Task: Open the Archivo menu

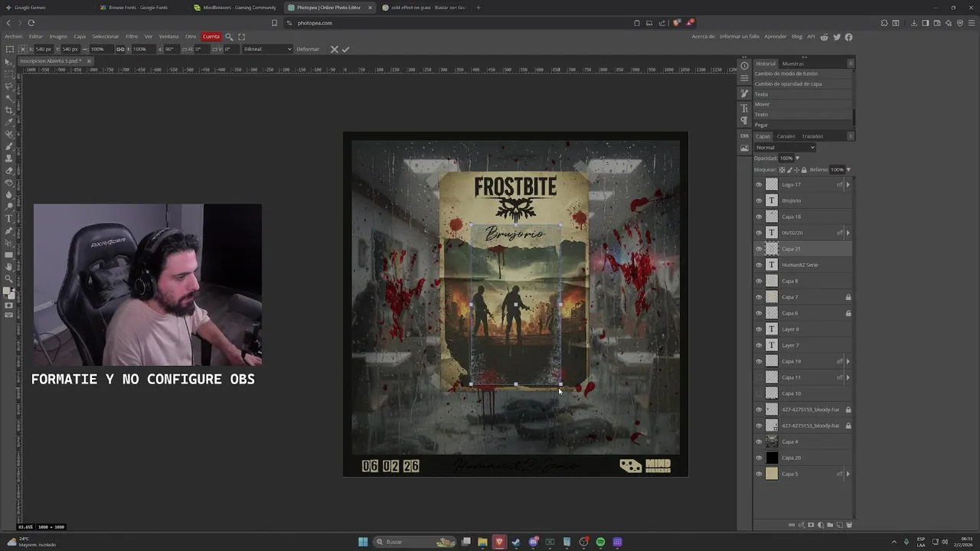Action: click(13, 37)
